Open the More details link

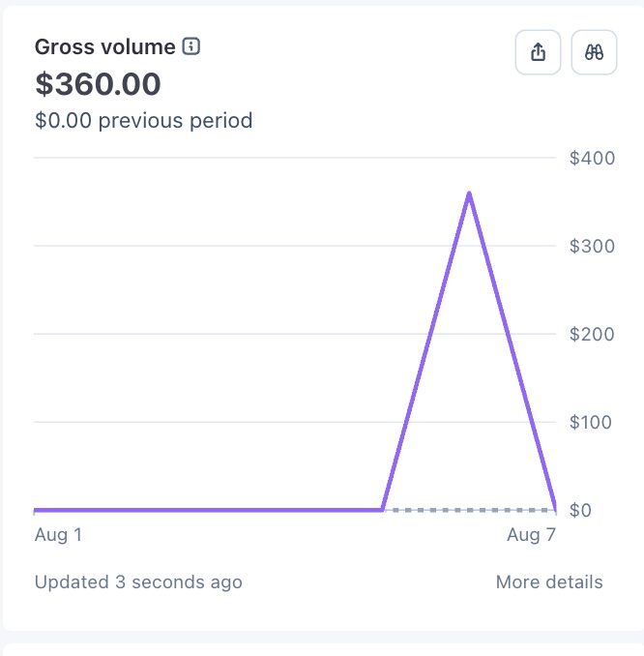549,581
